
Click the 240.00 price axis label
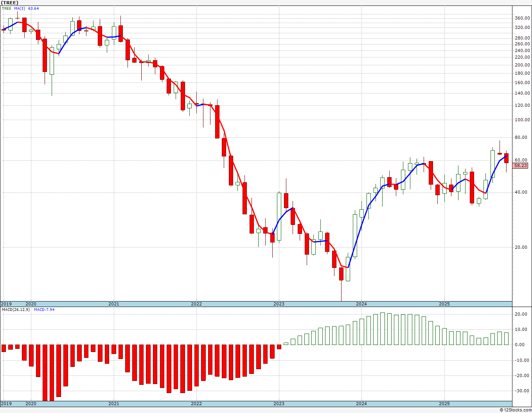point(522,50)
